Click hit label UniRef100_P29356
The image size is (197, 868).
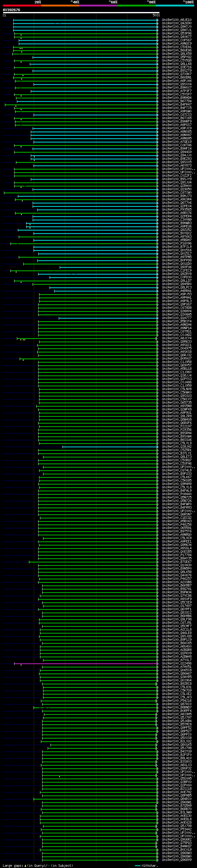click(177, 430)
